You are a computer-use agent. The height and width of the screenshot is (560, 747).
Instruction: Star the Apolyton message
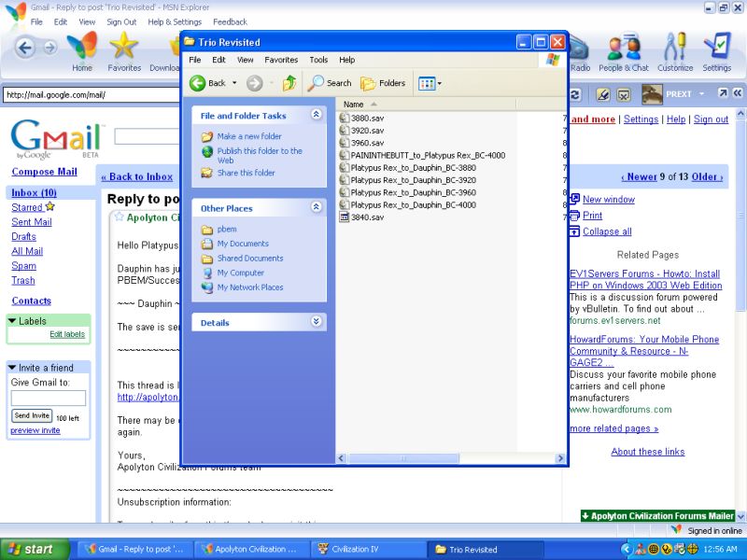click(x=119, y=217)
